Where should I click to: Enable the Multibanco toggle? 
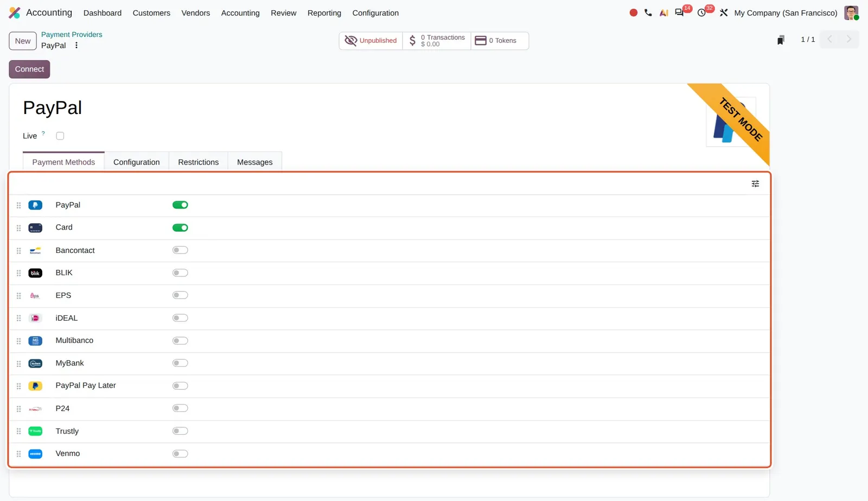[x=180, y=341]
